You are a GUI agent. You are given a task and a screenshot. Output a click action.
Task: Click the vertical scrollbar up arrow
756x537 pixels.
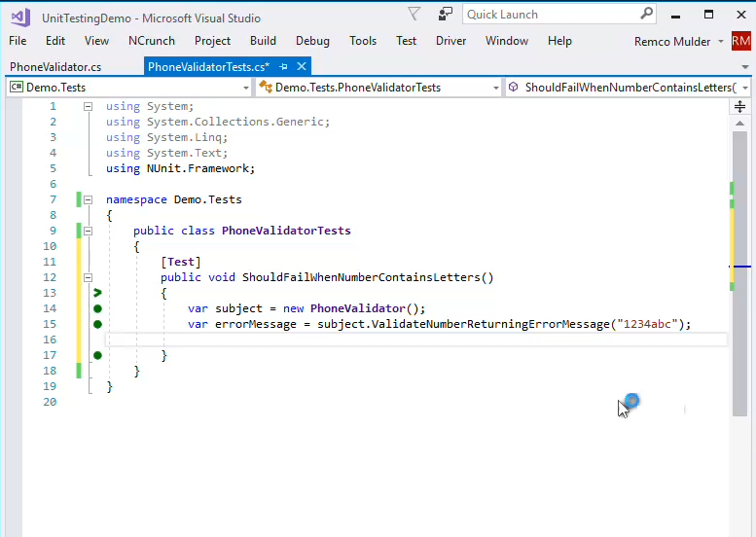point(739,124)
